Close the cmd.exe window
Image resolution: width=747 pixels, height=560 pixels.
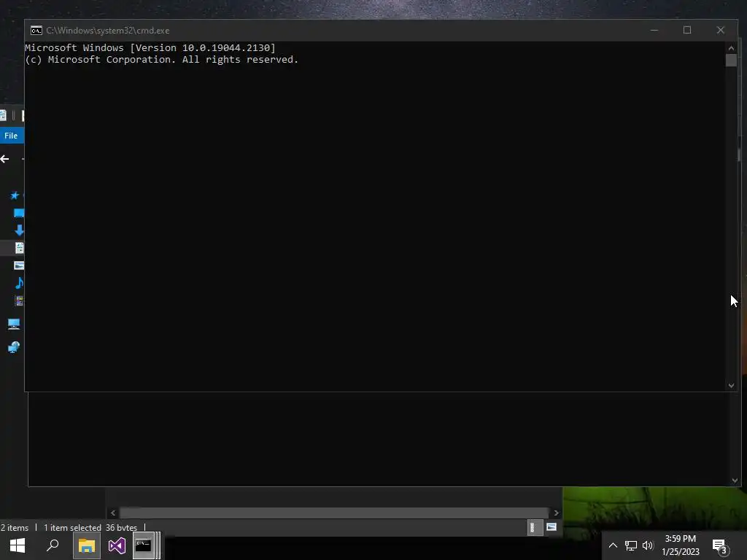point(720,31)
